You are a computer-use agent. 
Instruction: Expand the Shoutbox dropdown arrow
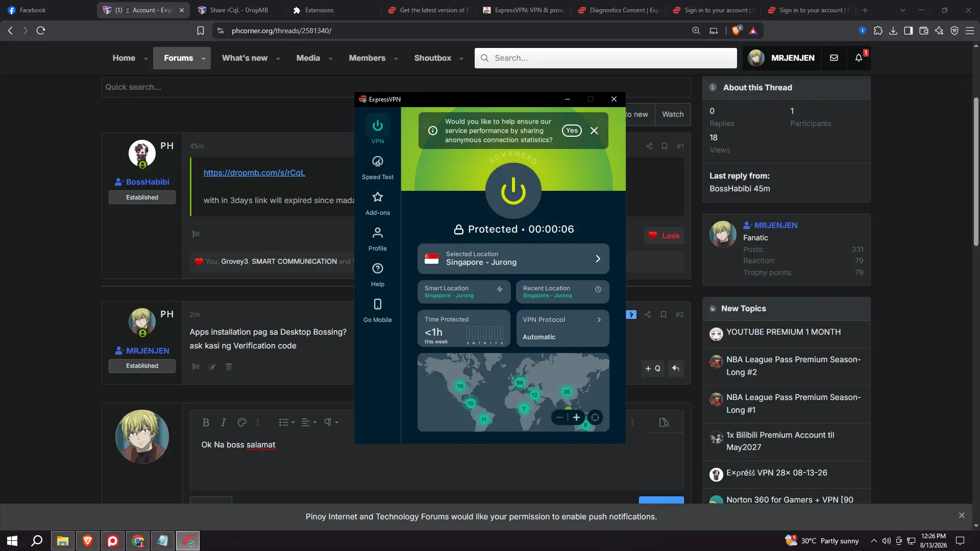point(461,59)
